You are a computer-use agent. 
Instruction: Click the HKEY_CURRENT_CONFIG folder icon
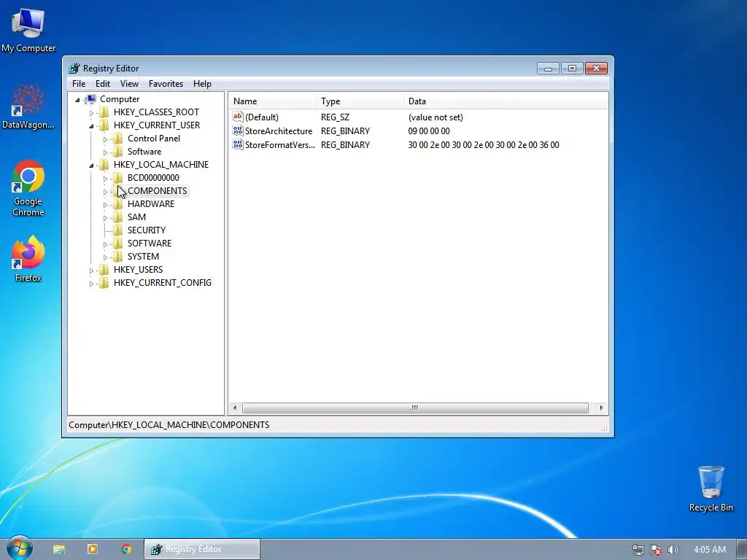click(x=104, y=283)
